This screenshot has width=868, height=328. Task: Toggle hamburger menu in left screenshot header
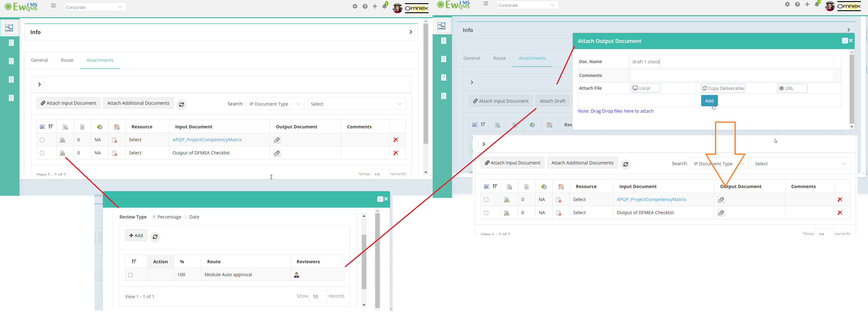54,5
